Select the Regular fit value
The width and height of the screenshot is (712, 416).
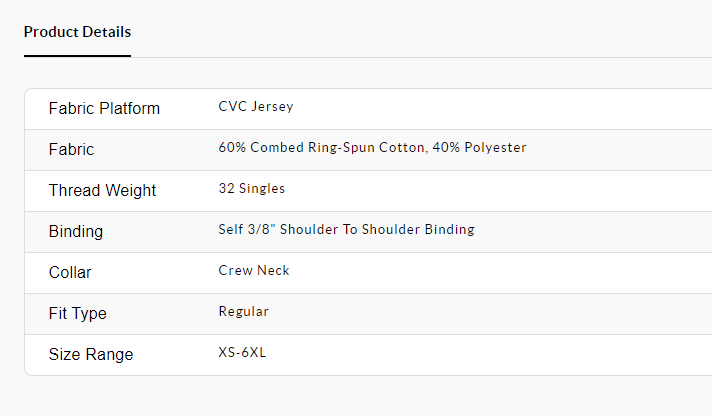[x=243, y=312]
